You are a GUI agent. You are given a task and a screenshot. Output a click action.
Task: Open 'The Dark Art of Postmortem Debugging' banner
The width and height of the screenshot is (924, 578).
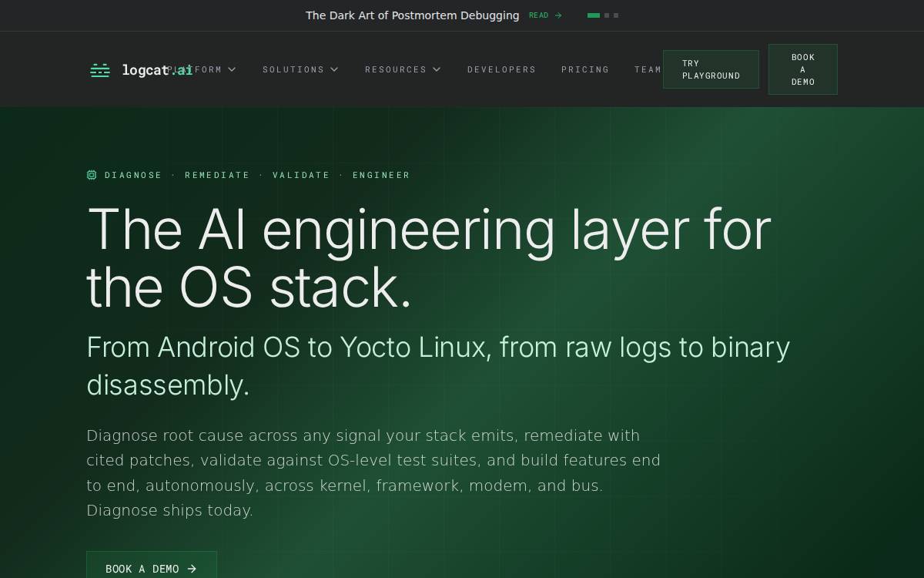(x=412, y=15)
